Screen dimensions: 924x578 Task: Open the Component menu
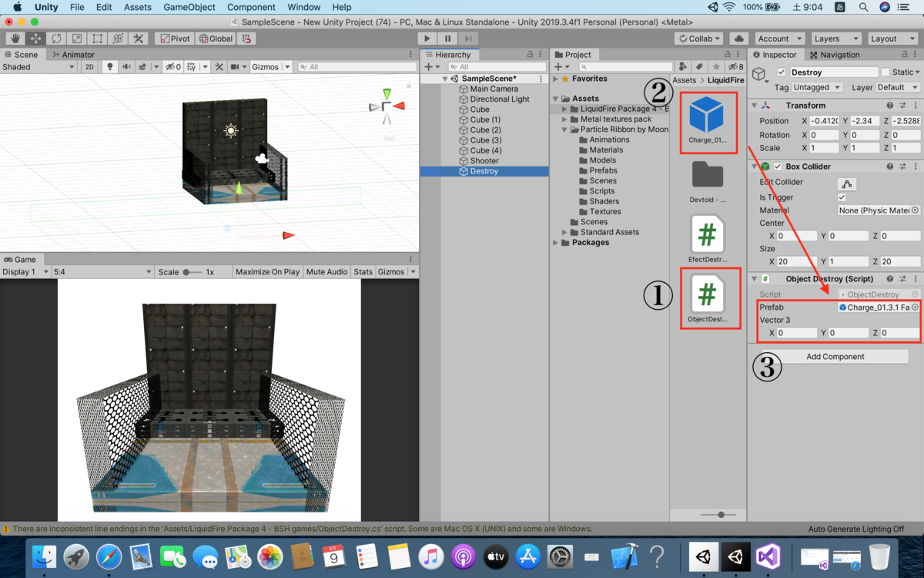click(252, 7)
